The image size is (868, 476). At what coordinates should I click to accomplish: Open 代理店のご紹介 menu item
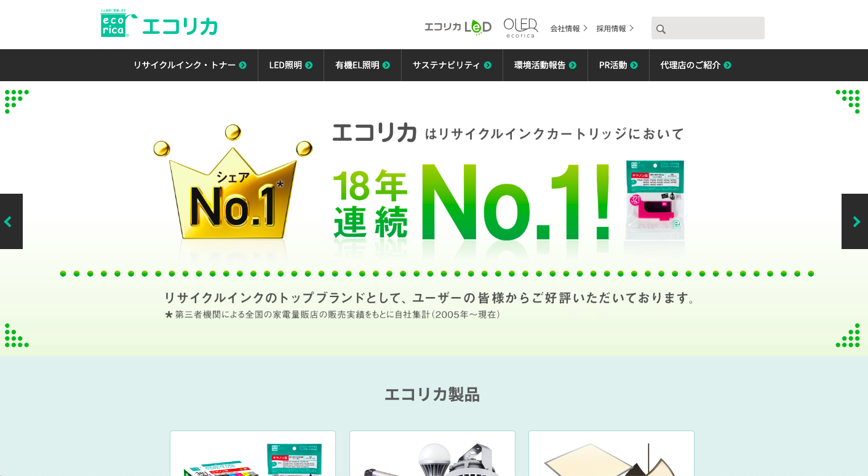click(696, 65)
